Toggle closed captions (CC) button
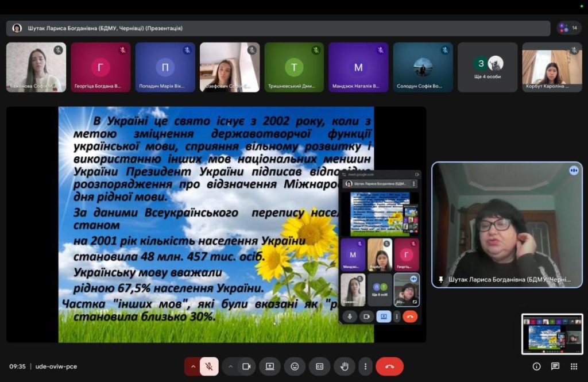 point(319,366)
